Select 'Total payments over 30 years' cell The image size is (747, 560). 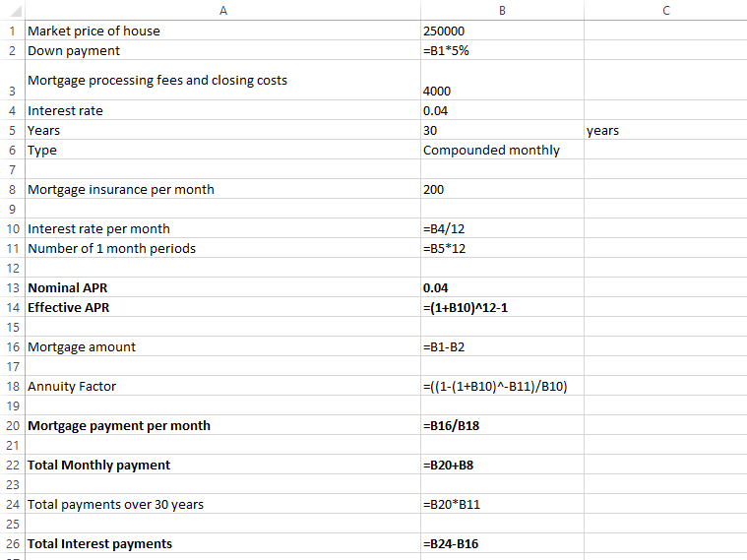223,504
